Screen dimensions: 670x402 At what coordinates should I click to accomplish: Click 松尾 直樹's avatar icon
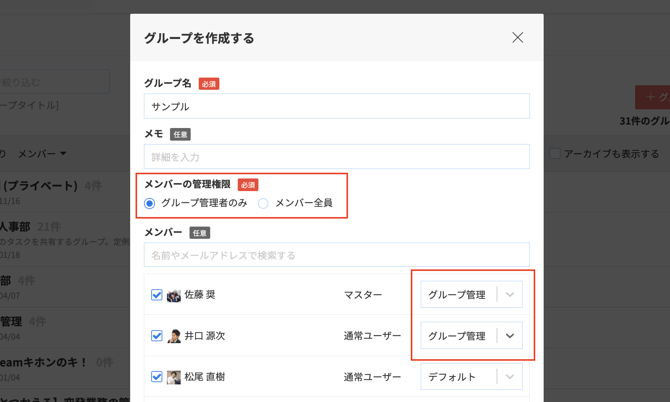click(x=174, y=377)
